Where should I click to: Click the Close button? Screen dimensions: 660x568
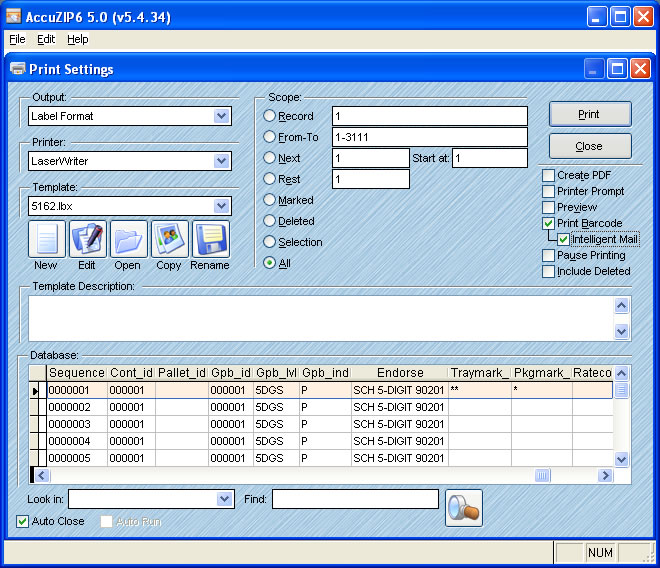click(x=590, y=146)
